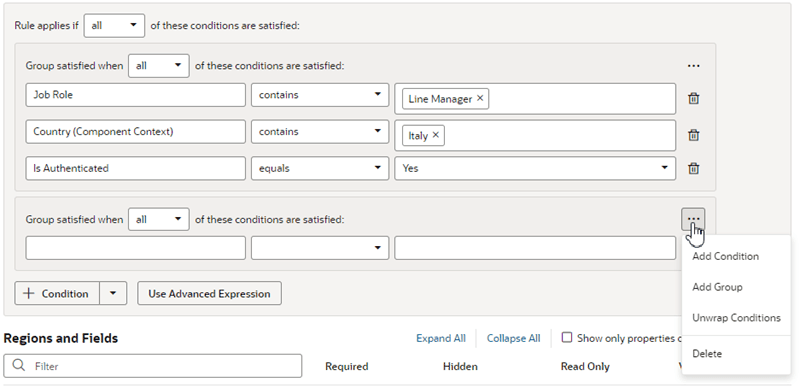This screenshot has height=388, width=800.
Task: Click the + Condition button
Action: [x=57, y=293]
